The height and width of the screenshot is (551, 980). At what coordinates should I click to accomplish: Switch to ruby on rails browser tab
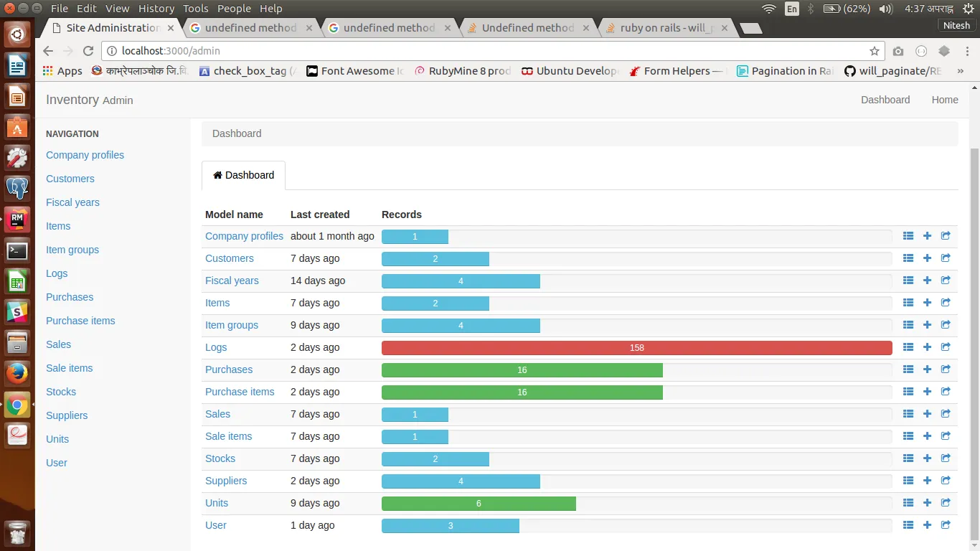click(666, 28)
